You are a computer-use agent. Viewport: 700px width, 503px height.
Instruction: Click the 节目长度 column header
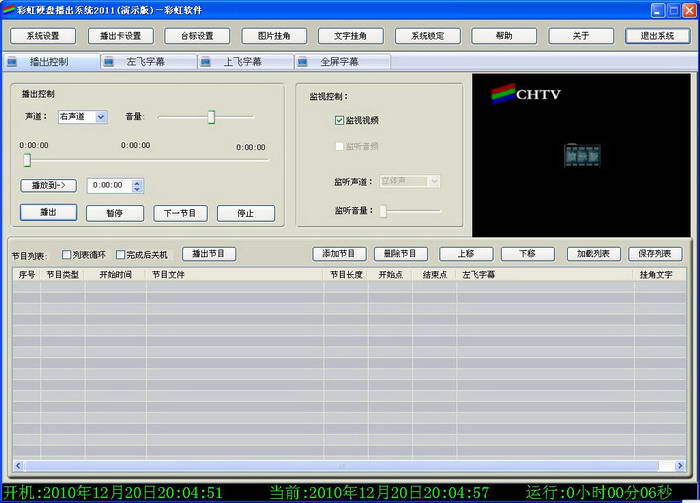pos(346,274)
